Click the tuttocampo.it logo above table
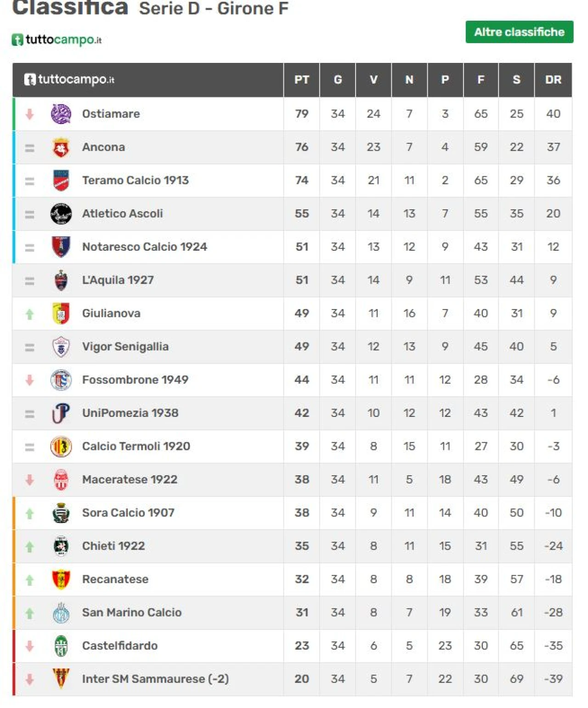588x708 pixels. click(57, 39)
